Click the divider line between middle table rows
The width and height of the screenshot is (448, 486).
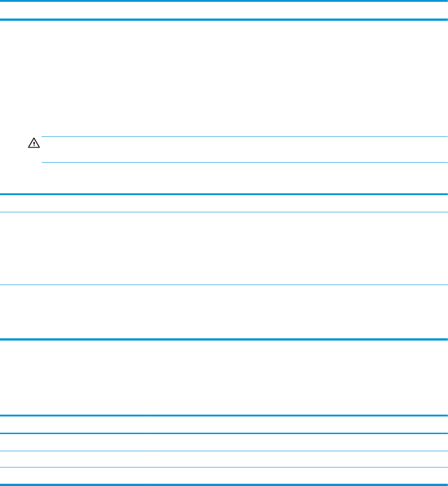pos(224,285)
